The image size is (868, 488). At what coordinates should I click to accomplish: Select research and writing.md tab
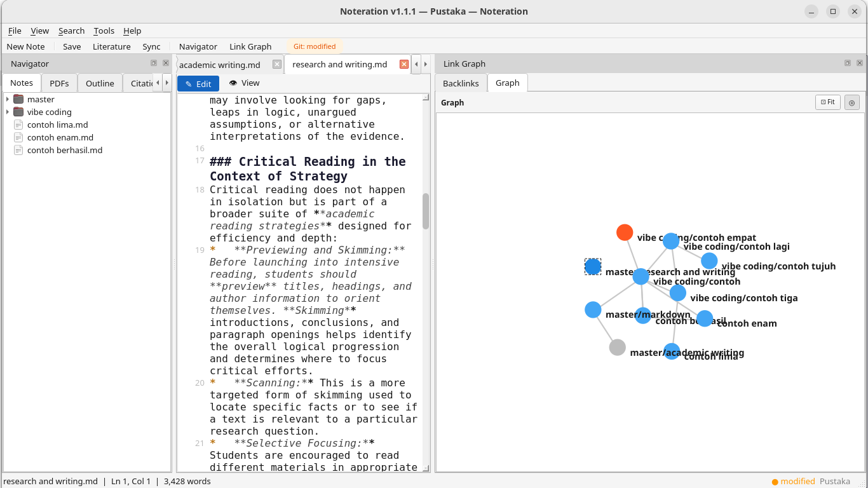[x=339, y=64]
